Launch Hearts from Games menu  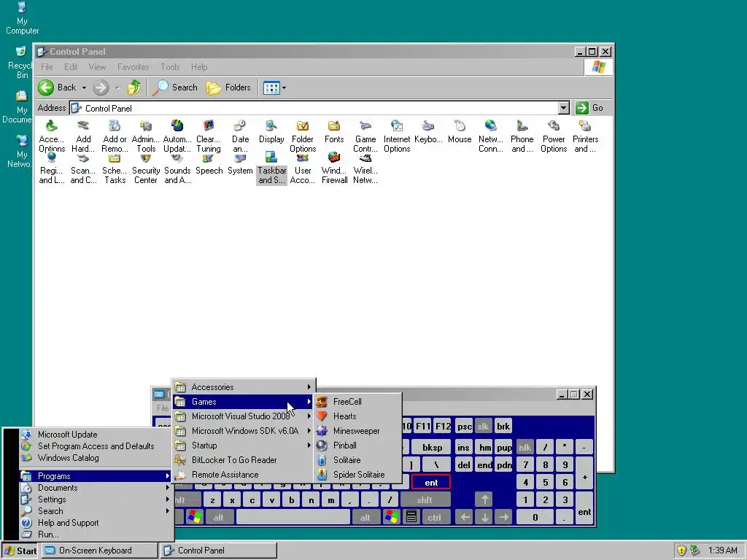coord(357,416)
